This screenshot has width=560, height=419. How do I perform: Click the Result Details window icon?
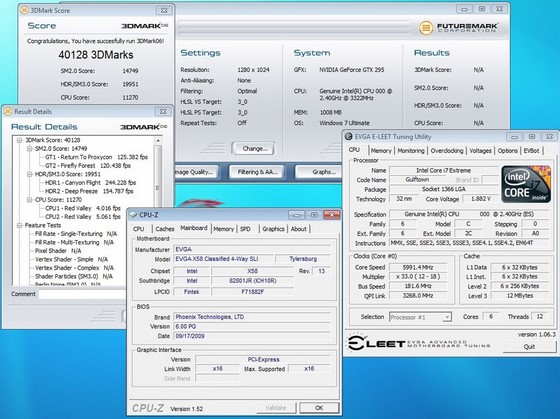point(8,111)
